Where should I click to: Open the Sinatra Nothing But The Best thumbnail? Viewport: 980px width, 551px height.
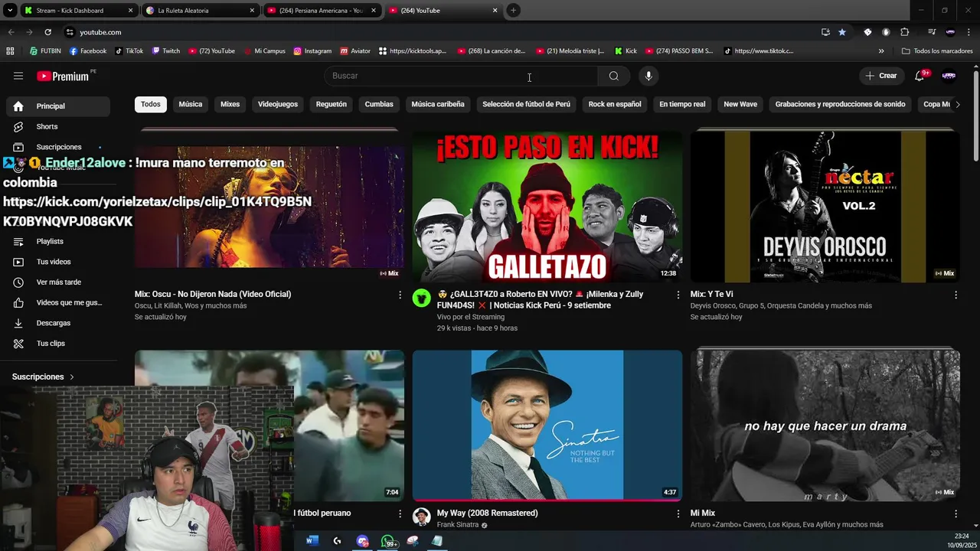click(x=547, y=425)
